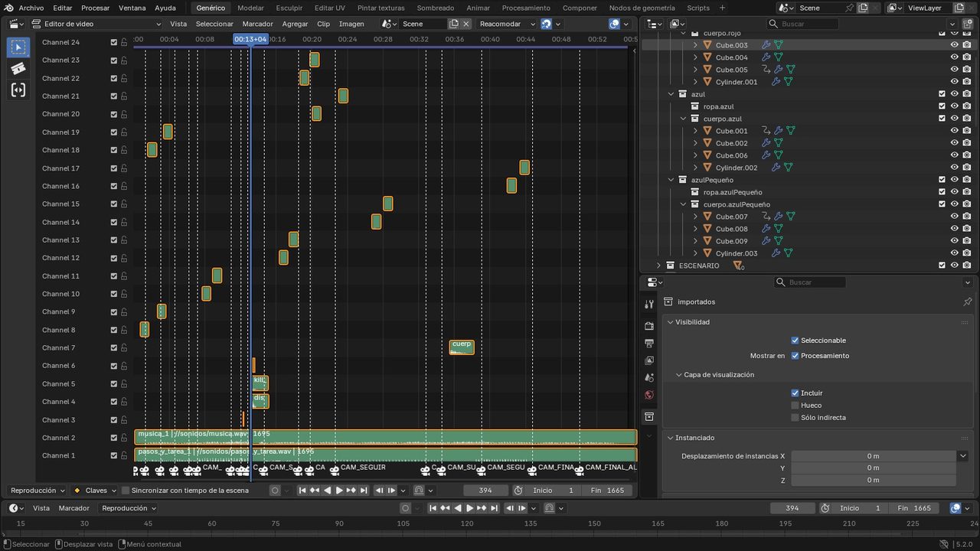The width and height of the screenshot is (980, 551).
Task: Open the Agregar menu
Action: [x=295, y=24]
